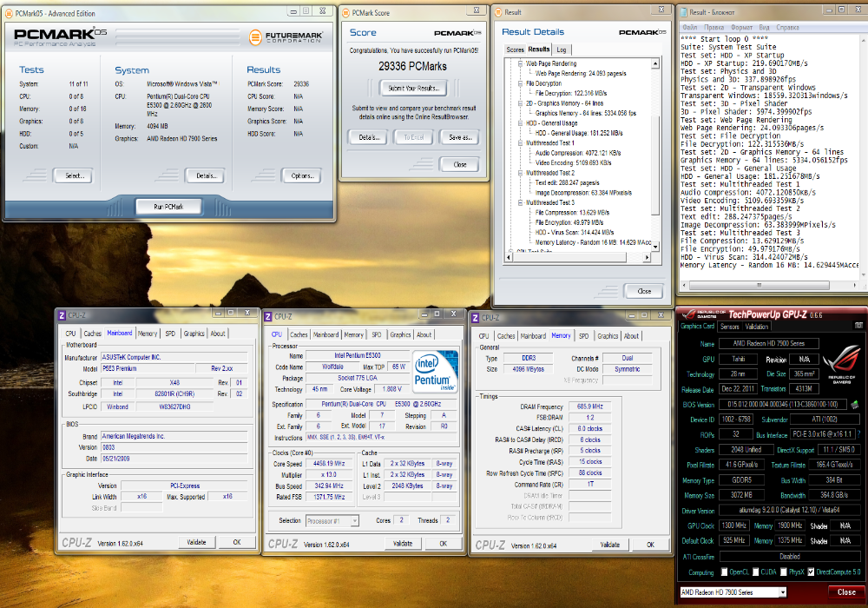
Task: Collapse the HDD - General Usage tree node
Action: (520, 123)
